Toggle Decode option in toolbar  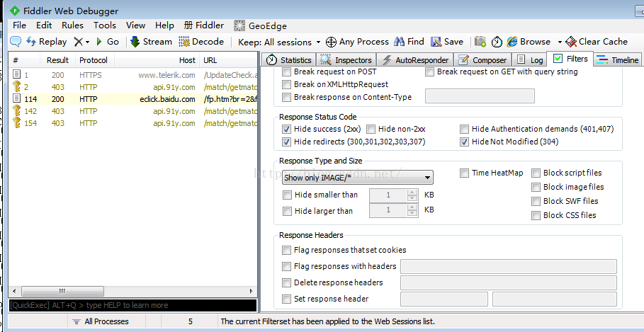(x=201, y=42)
